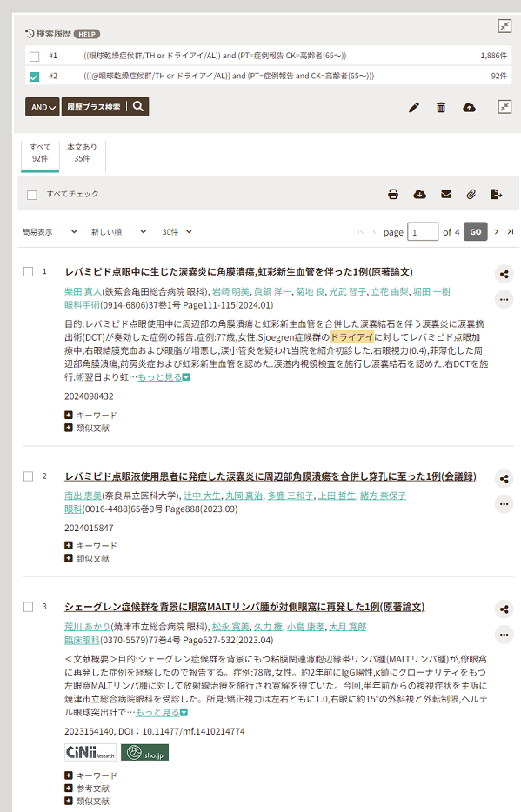
Task: Expand キーワード under result 3
Action: point(91,775)
